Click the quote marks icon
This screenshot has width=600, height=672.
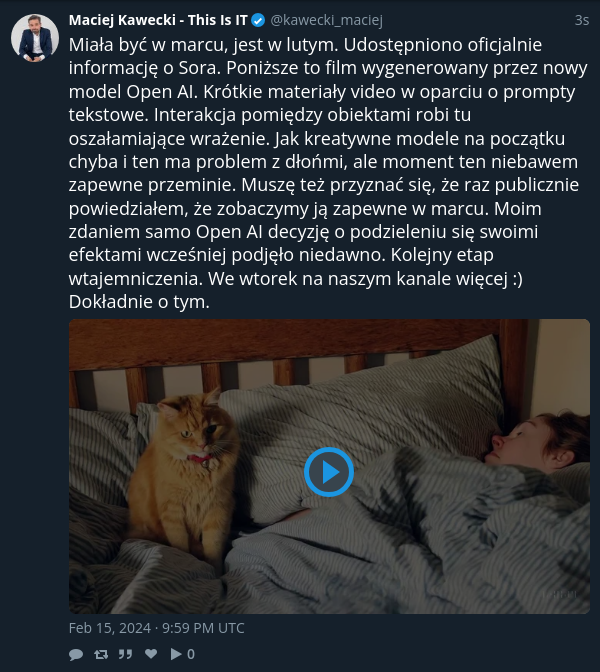point(125,654)
